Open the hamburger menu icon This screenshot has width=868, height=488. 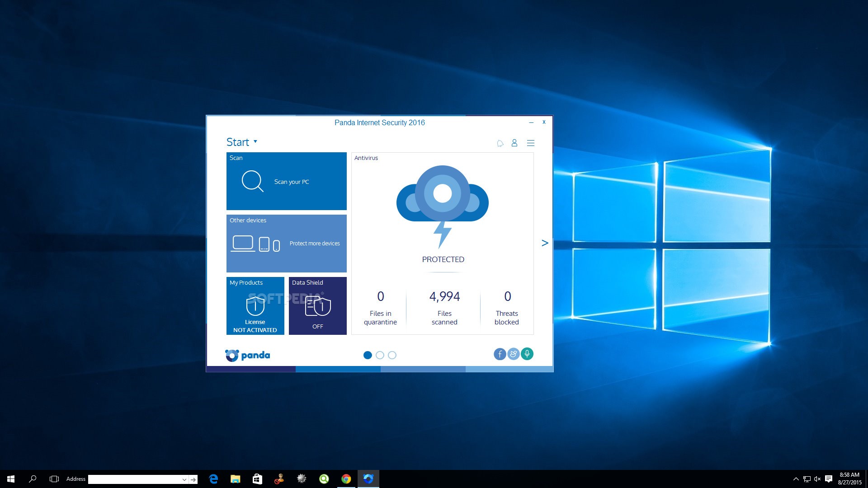point(531,143)
